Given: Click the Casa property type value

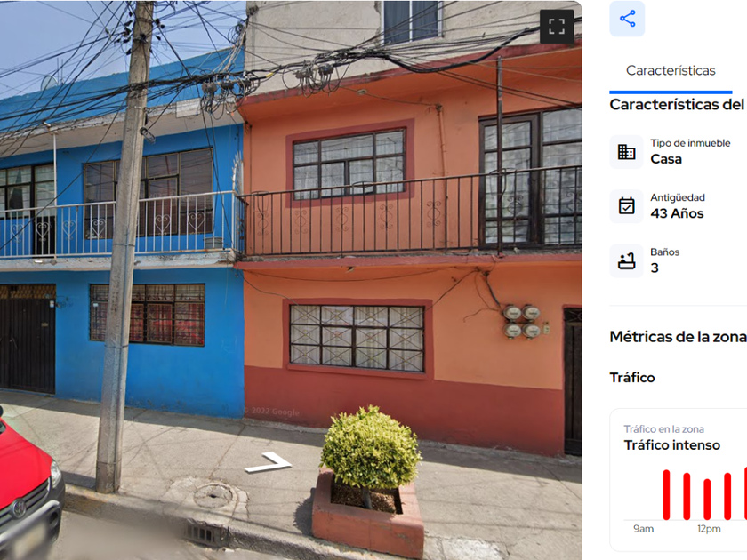Looking at the screenshot, I should click(x=666, y=159).
